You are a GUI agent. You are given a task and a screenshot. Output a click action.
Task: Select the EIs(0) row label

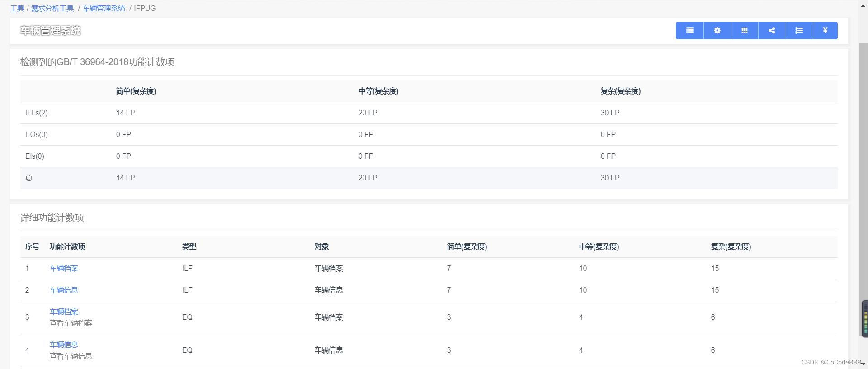pyautogui.click(x=35, y=156)
